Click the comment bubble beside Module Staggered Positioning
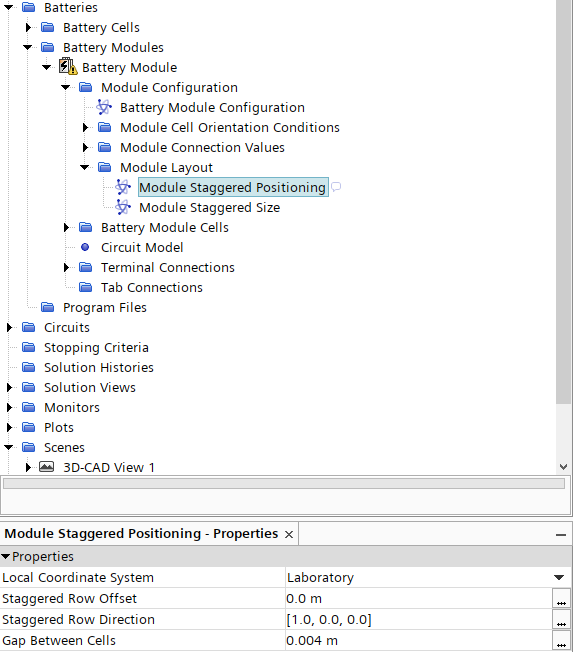Viewport: 573px width, 652px height. coord(336,186)
